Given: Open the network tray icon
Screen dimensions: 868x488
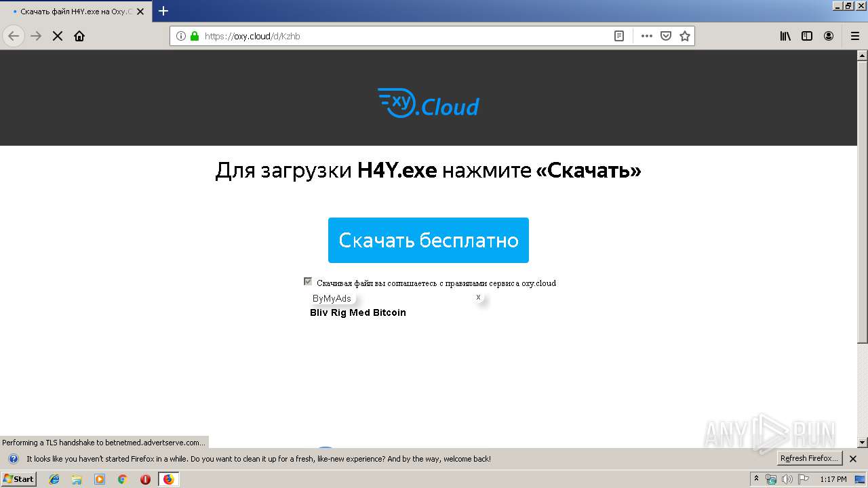Looking at the screenshot, I should (x=771, y=479).
